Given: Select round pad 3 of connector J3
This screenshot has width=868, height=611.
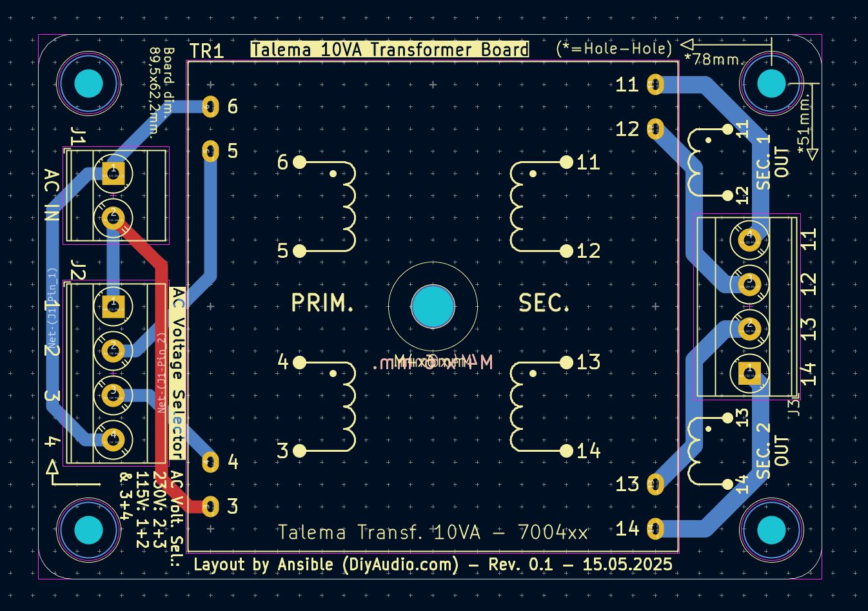Looking at the screenshot, I should point(749,284).
